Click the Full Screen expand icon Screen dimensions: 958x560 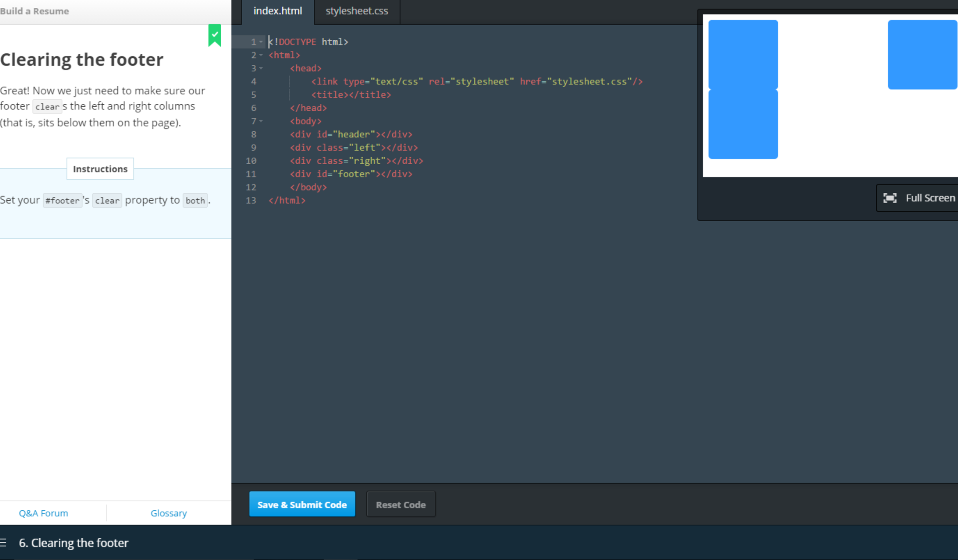pyautogui.click(x=889, y=198)
